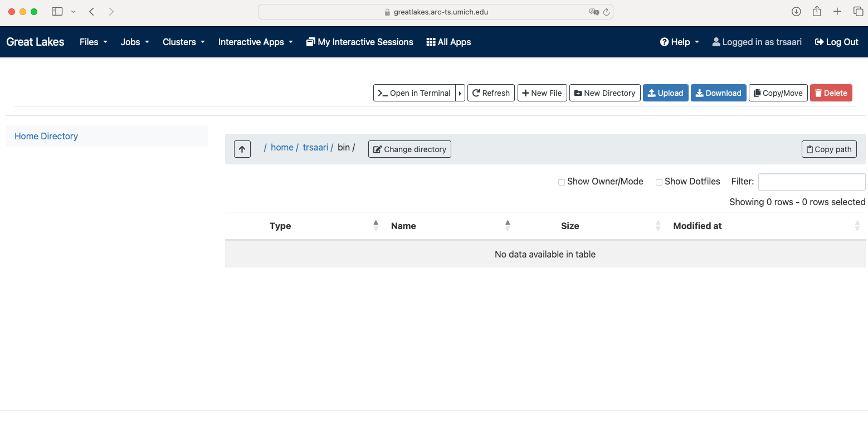Show Safari tab overview
The width and height of the screenshot is (868, 423).
click(x=858, y=12)
